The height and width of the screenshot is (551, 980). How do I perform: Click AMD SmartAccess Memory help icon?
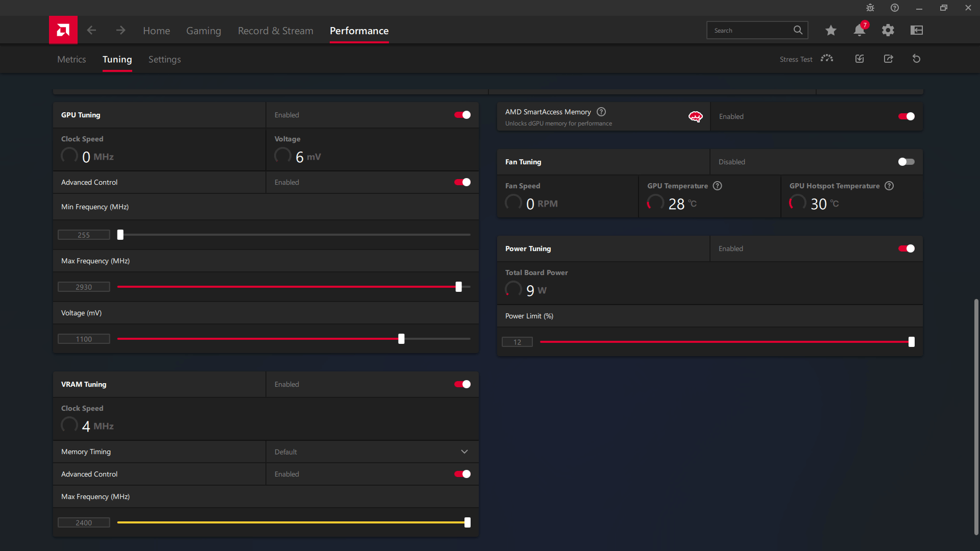coord(601,112)
